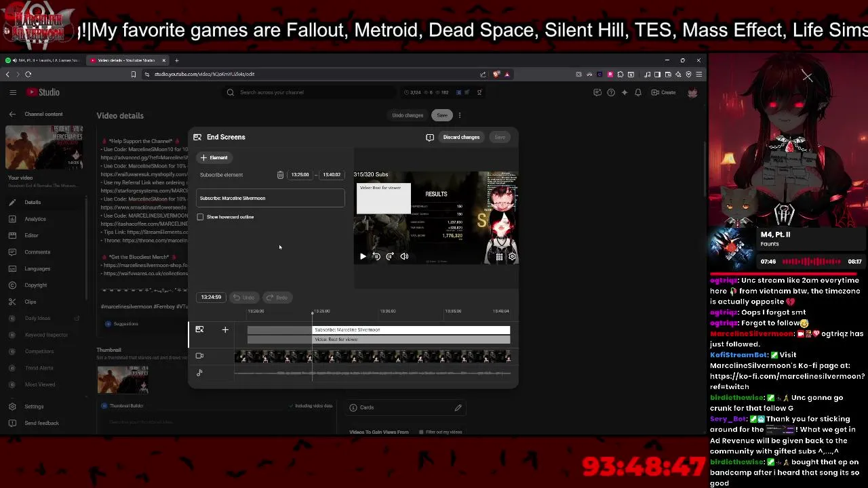The image size is (868, 488).
Task: Delete the Subscribe element with trash icon
Action: click(280, 175)
